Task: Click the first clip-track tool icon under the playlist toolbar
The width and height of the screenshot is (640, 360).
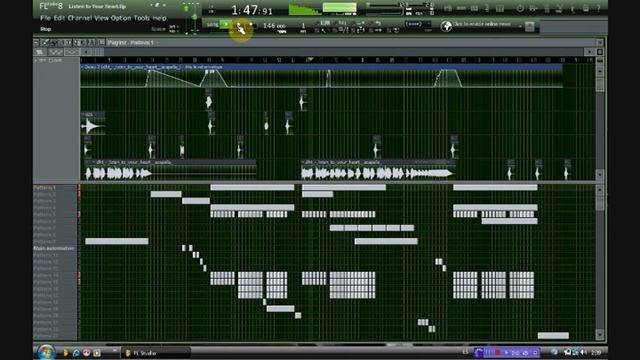Action: tap(40, 52)
